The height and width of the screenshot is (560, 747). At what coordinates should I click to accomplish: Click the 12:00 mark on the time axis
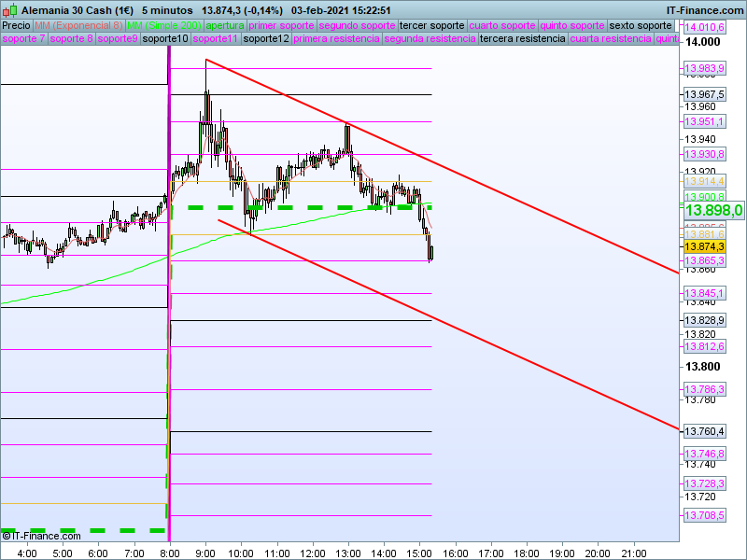pos(312,552)
